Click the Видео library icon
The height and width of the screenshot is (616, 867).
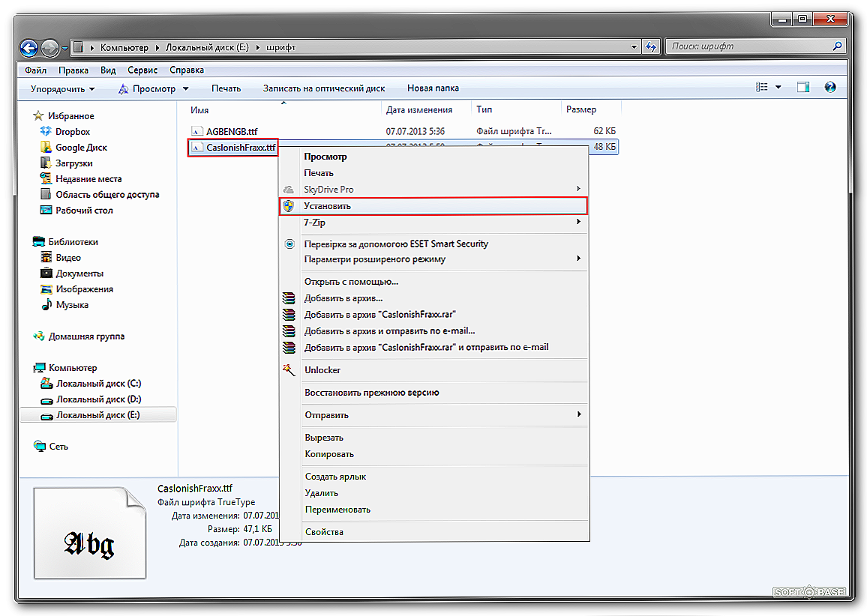[x=46, y=258]
